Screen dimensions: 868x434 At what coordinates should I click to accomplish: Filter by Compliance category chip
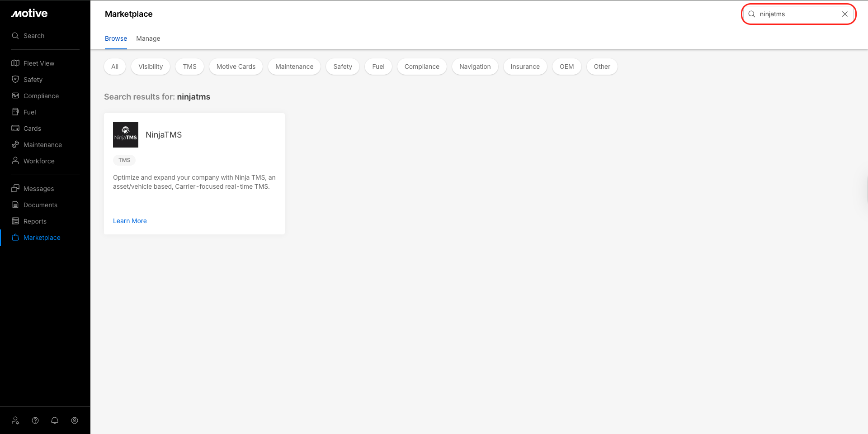click(422, 67)
